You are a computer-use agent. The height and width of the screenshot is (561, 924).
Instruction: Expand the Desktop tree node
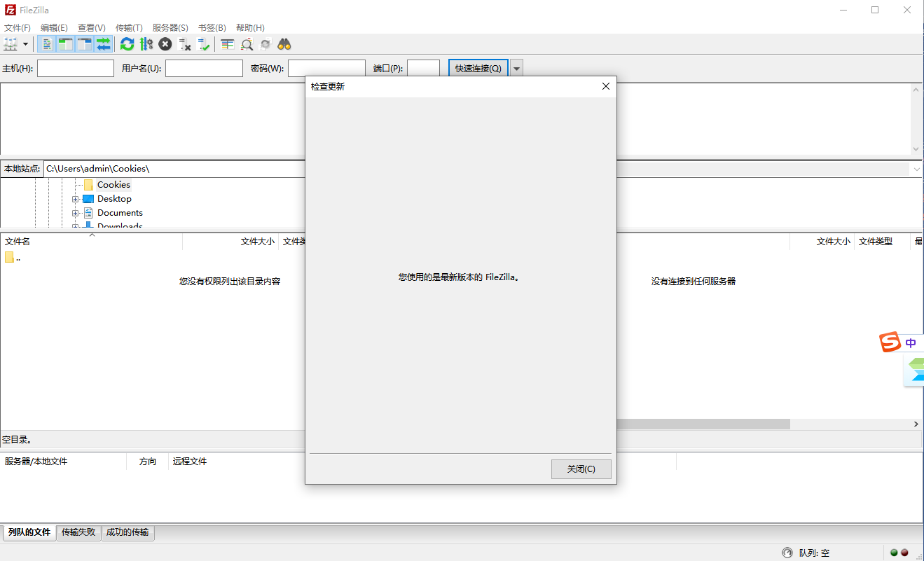tap(75, 199)
